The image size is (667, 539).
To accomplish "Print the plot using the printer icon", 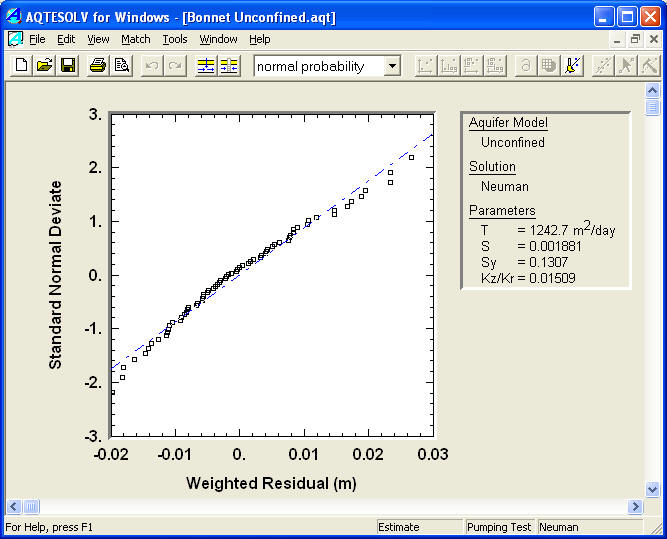I will point(98,66).
